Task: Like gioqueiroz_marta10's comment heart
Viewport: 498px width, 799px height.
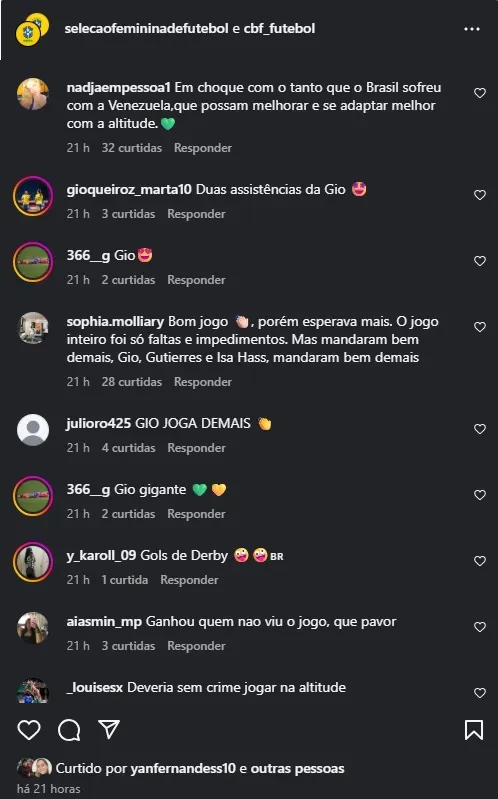Action: pos(480,195)
